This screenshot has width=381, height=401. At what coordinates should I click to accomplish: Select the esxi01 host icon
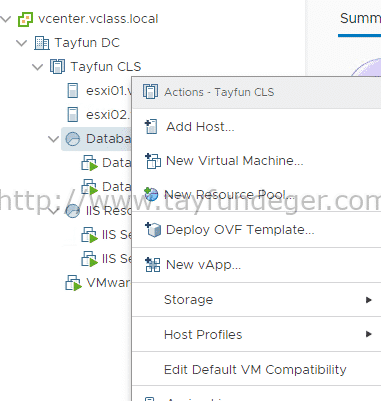(73, 90)
